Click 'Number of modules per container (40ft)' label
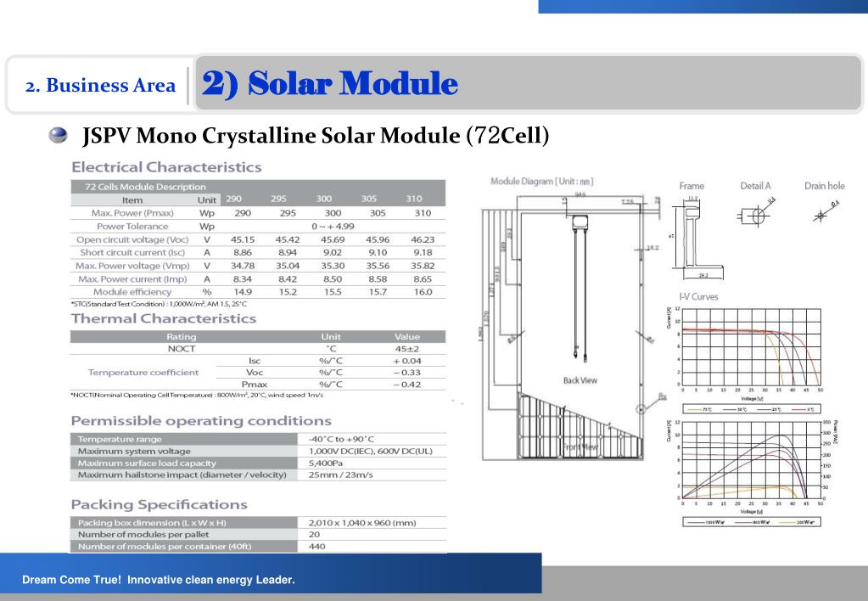The height and width of the screenshot is (601, 868). tap(165, 547)
